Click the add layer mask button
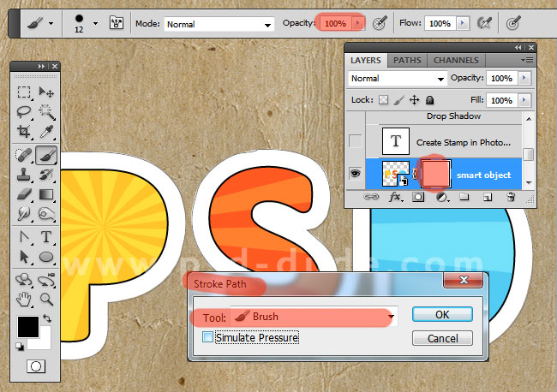This screenshot has width=557, height=392. click(418, 197)
